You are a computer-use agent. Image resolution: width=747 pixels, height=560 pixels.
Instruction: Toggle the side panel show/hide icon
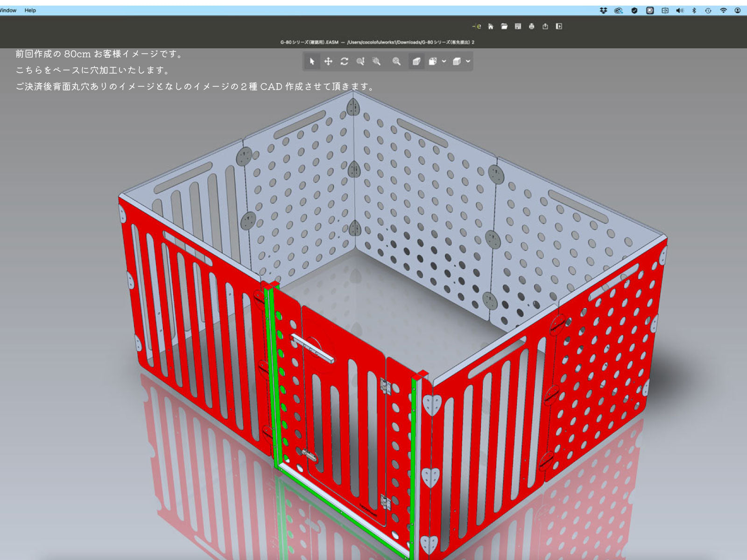point(559,27)
